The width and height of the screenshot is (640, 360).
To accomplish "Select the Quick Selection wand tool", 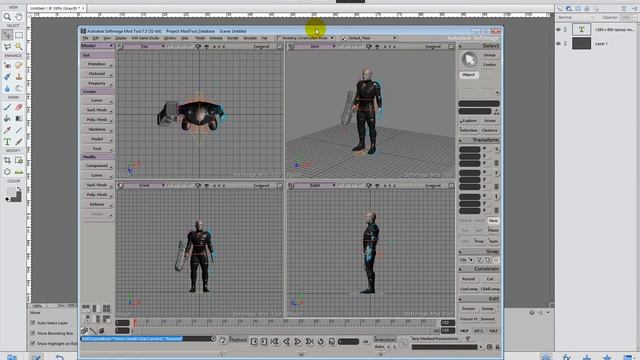I will point(19,47).
